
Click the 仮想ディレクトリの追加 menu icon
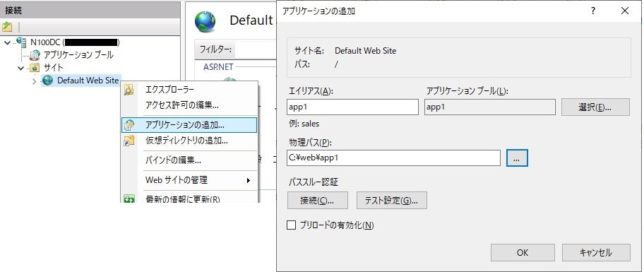point(129,141)
